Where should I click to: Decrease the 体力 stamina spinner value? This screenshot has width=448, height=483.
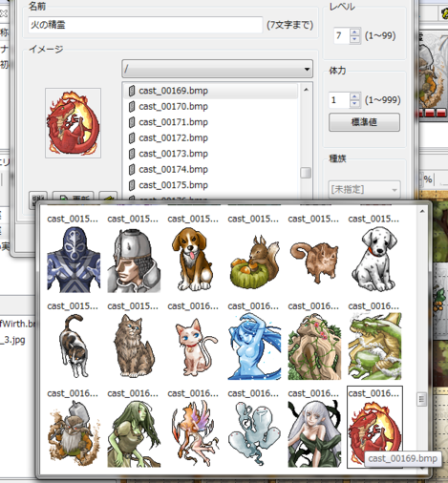pyautogui.click(x=354, y=103)
